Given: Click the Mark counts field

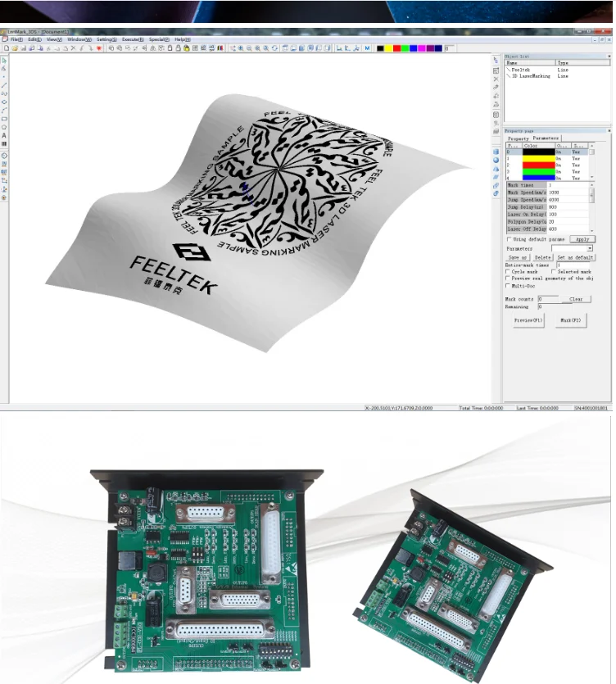Looking at the screenshot, I should tap(548, 299).
